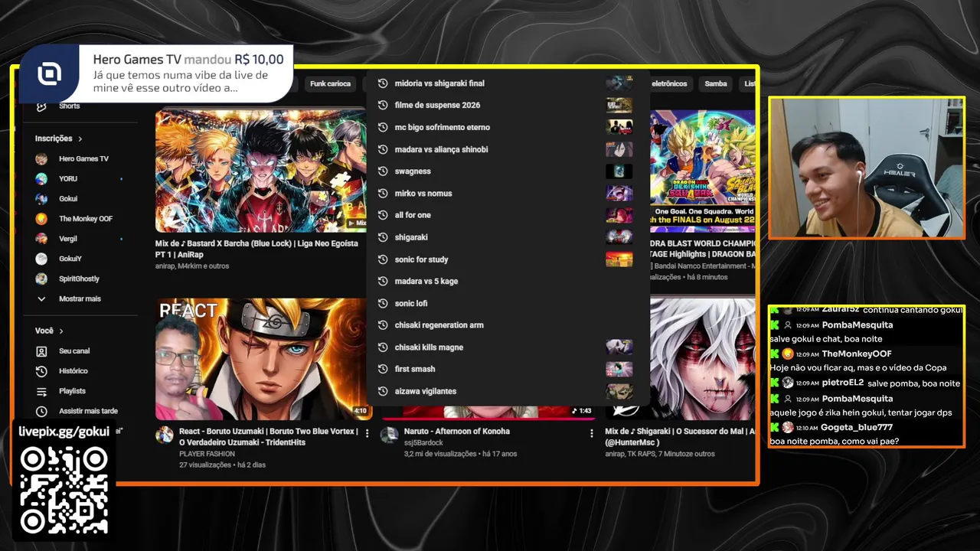
Task: Open Hero Games TV subscription avatar
Action: (x=41, y=158)
